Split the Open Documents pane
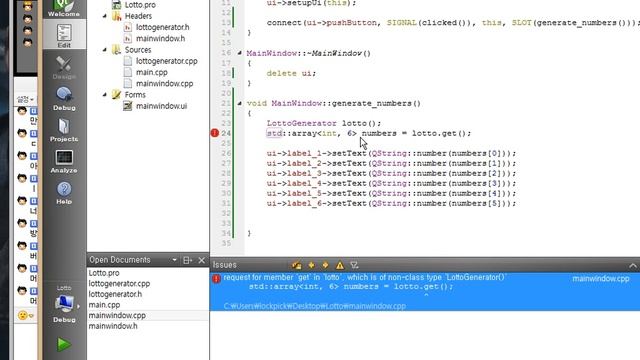 [187, 260]
